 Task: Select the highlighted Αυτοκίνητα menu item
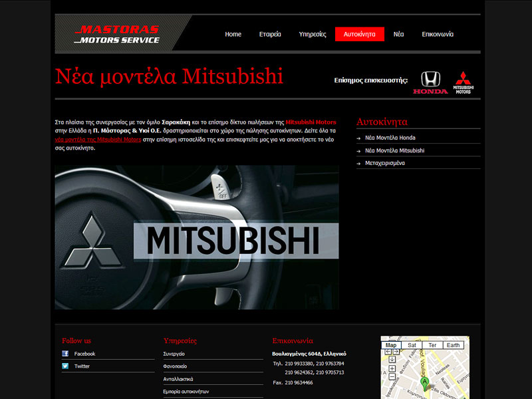coord(360,35)
